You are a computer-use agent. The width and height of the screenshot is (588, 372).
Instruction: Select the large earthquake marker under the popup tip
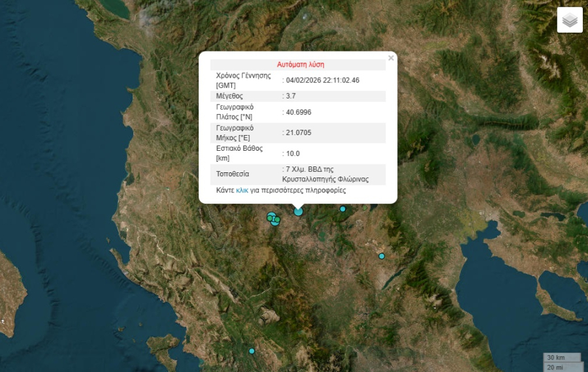(299, 211)
